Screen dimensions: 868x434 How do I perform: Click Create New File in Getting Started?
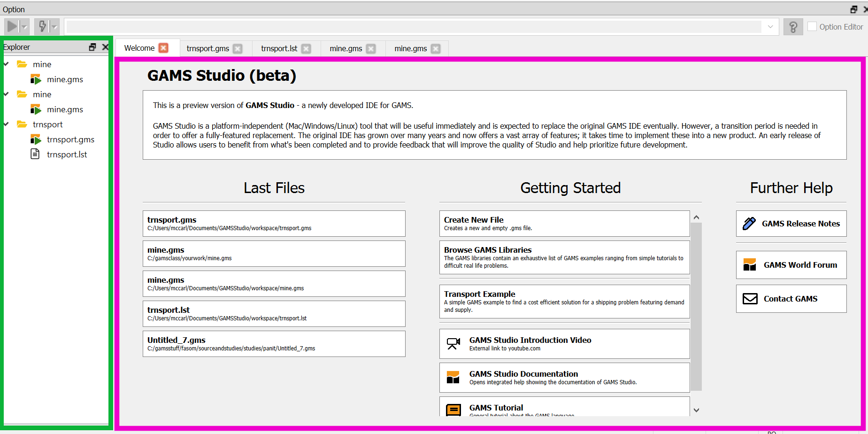point(565,224)
